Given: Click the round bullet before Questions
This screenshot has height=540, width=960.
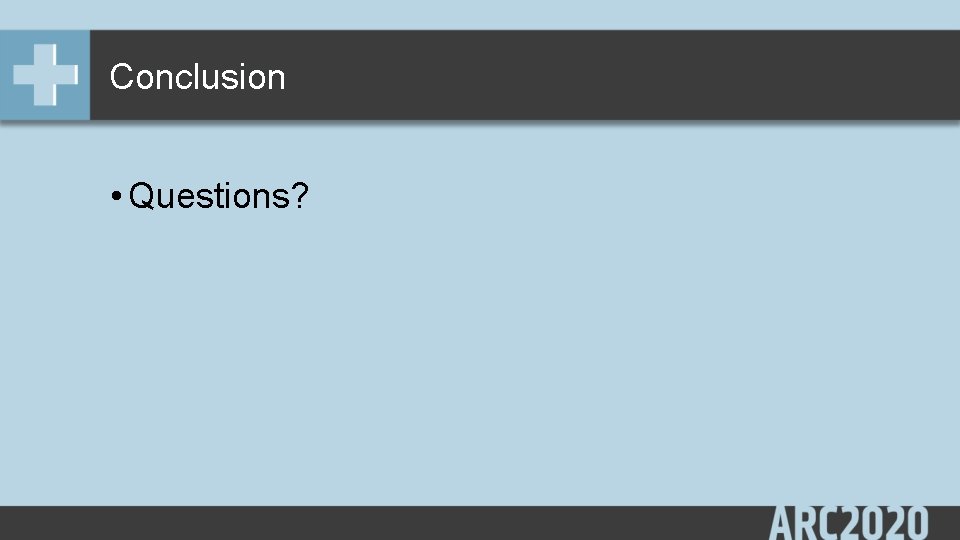Looking at the screenshot, I should [x=116, y=197].
